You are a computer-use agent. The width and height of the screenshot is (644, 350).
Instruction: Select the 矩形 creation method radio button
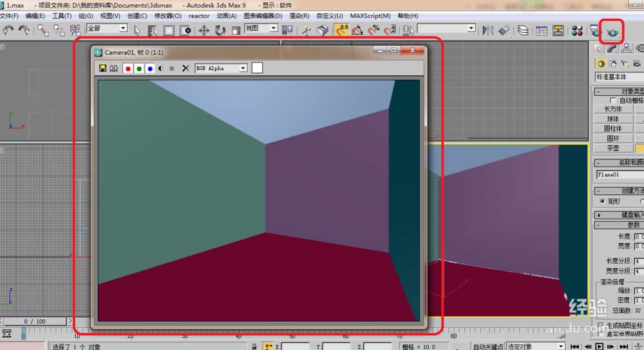click(x=602, y=201)
